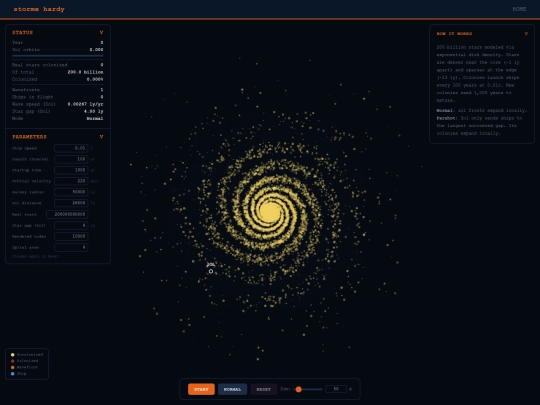Click the RESET button
This screenshot has width=540, height=405.
[263, 389]
